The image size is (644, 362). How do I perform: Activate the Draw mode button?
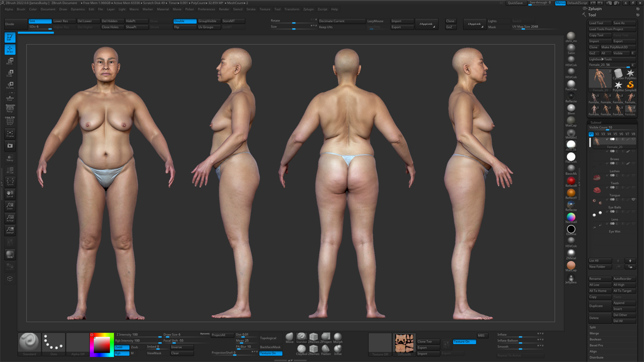(9, 50)
